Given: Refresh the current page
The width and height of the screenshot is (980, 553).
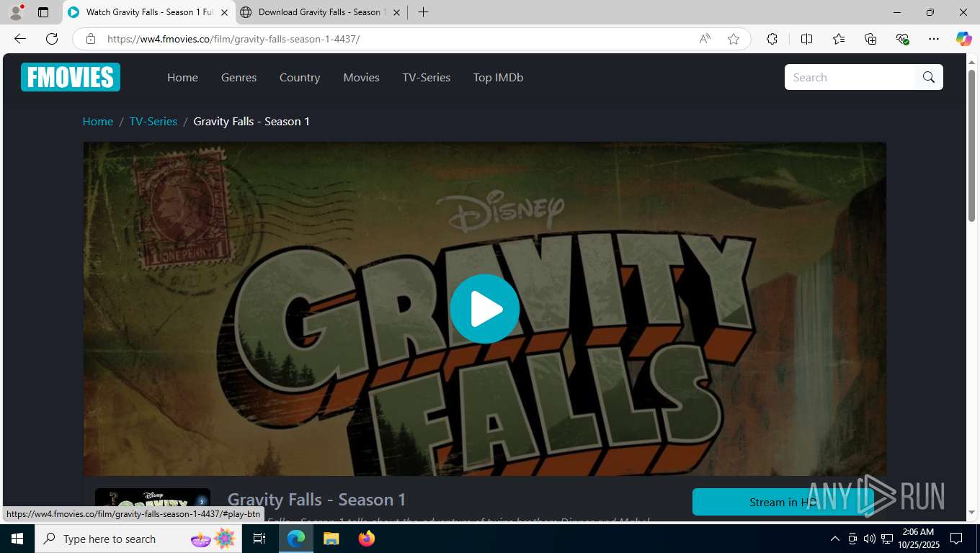Looking at the screenshot, I should (x=52, y=39).
